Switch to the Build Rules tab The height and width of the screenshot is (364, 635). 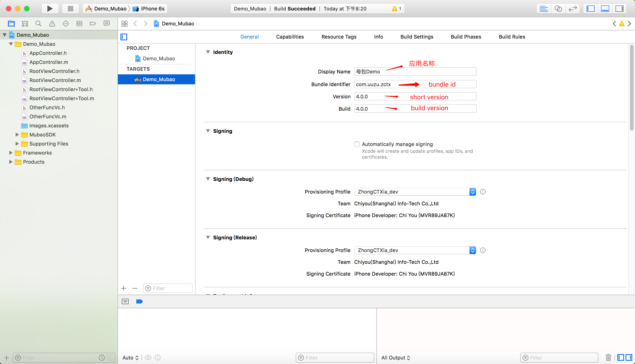pos(512,37)
